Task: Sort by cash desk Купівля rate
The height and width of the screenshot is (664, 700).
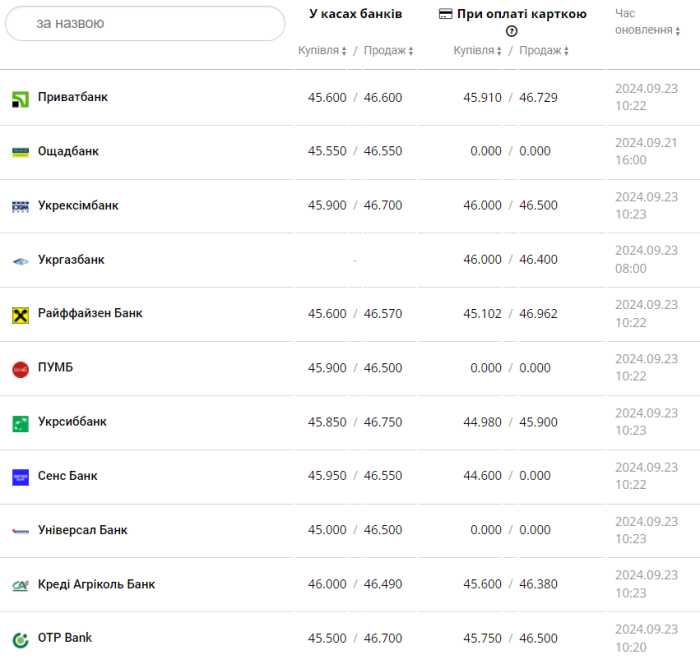Action: [x=322, y=51]
